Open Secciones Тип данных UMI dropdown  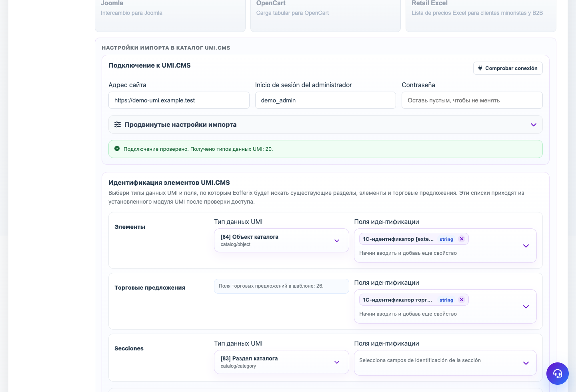click(282, 362)
